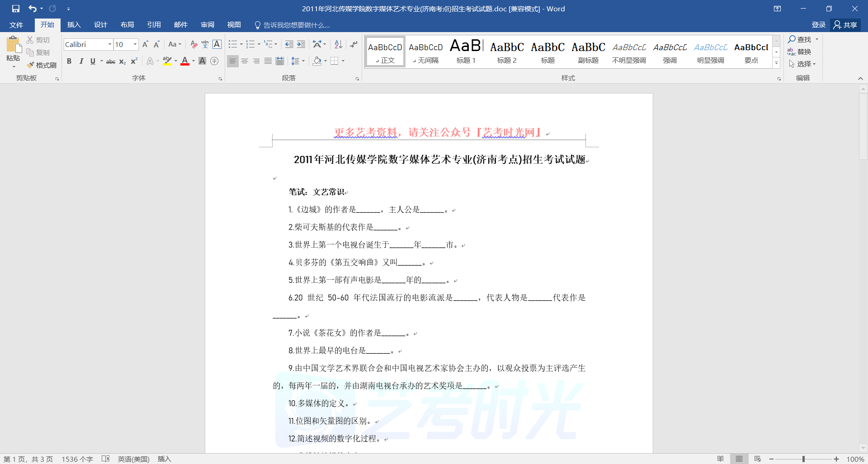Click the Sort icon in the paragraph group
This screenshot has width=868, height=464.
(338, 44)
